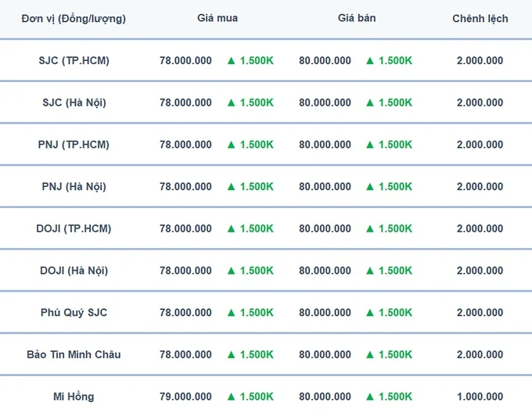Click Bảo Tín Minh Châu buy price 78.000.000
This screenshot has width=532, height=413.
[185, 354]
